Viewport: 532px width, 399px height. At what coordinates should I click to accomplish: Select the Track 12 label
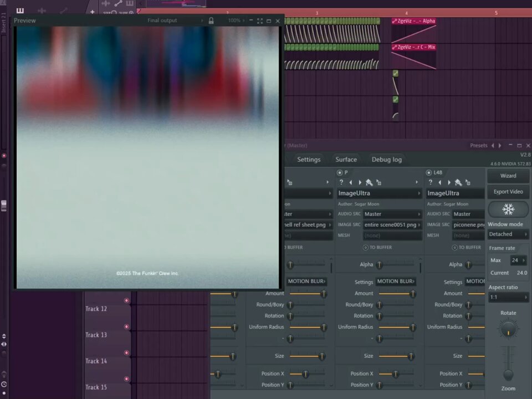coord(96,309)
